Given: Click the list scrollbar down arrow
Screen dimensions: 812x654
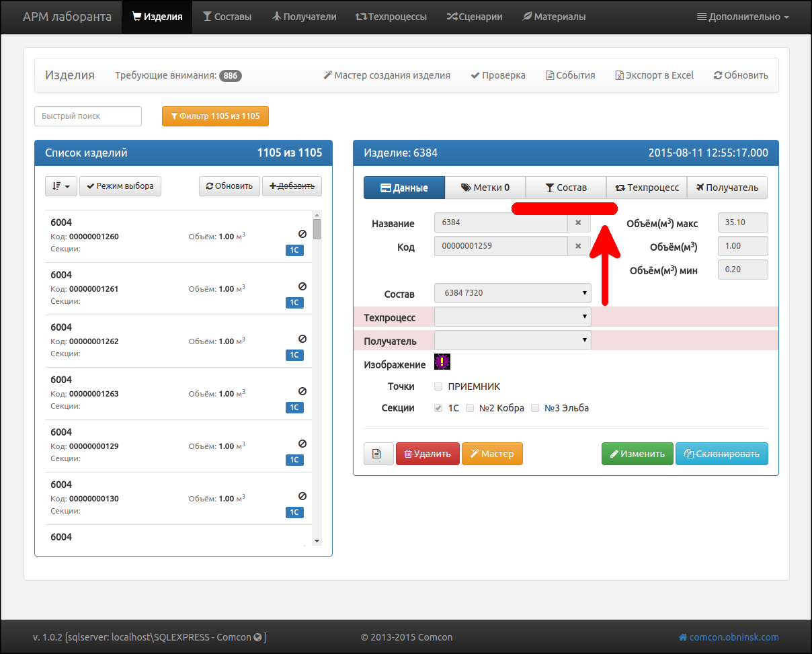Looking at the screenshot, I should click(x=317, y=541).
